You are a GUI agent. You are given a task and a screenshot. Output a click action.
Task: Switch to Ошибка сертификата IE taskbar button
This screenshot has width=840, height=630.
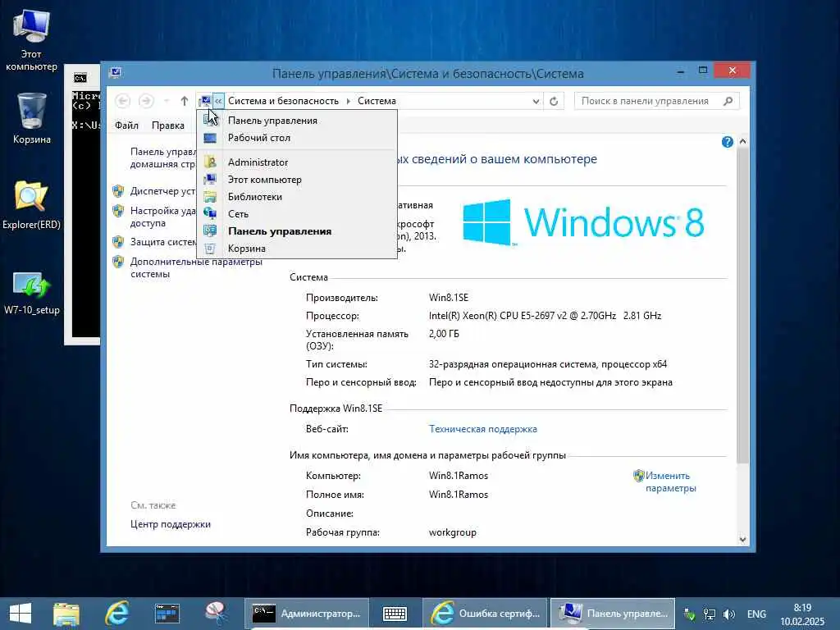486,614
